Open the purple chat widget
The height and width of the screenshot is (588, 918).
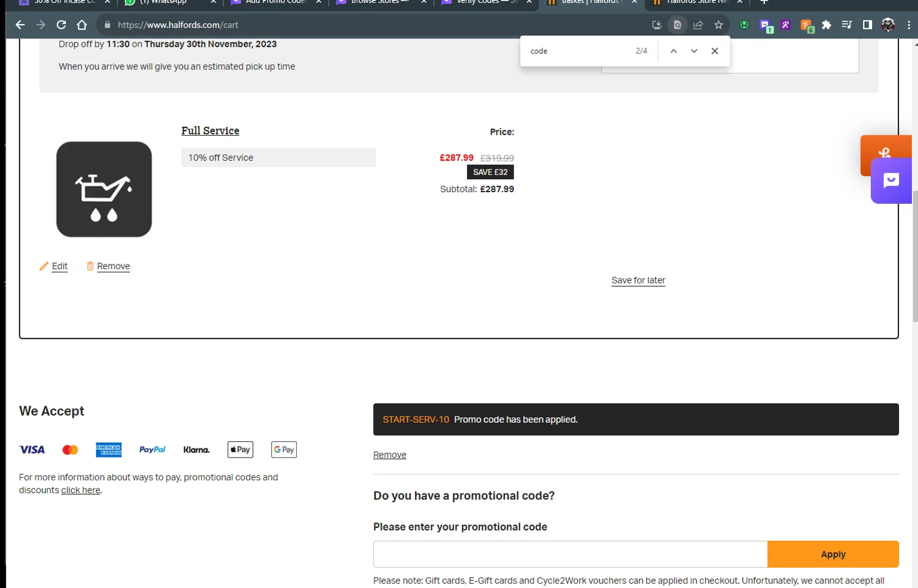click(x=891, y=181)
